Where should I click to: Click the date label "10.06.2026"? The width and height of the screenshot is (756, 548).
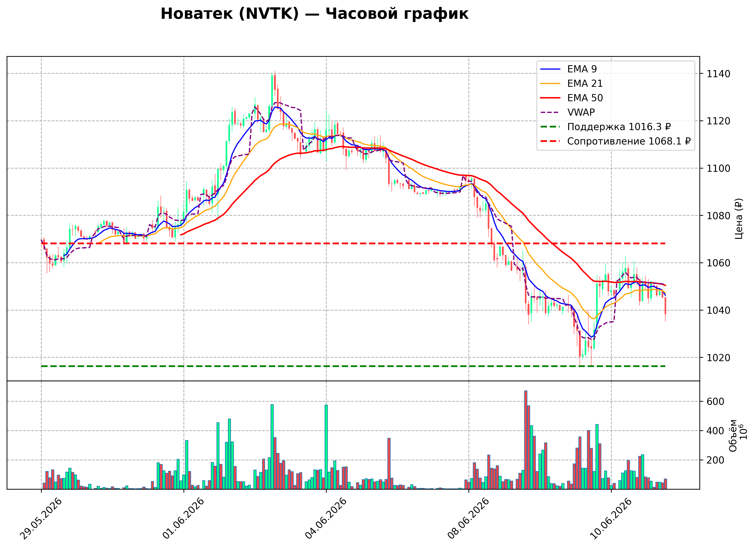point(611,519)
